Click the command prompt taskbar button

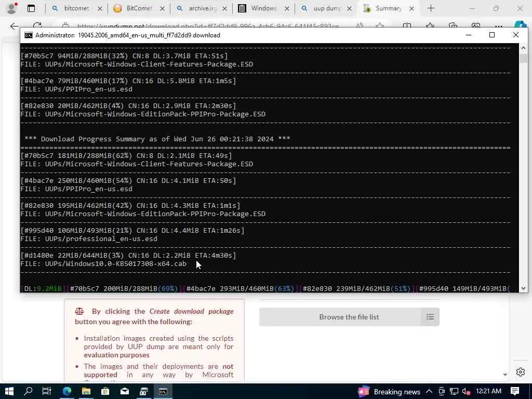[163, 392]
